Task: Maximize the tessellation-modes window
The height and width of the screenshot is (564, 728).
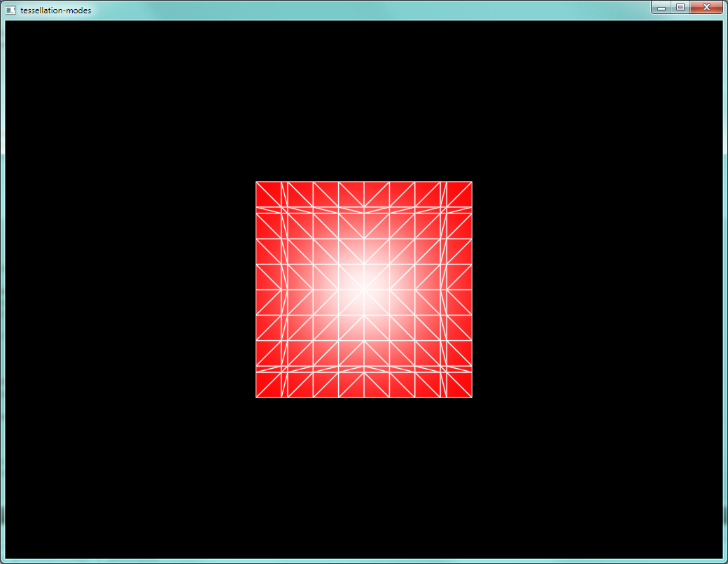Action: pos(680,8)
